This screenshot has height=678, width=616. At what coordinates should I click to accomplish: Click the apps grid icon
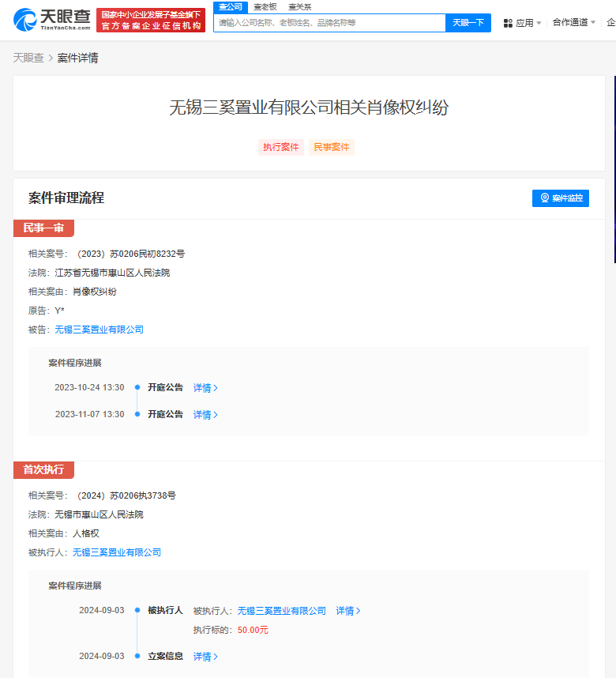point(508,23)
